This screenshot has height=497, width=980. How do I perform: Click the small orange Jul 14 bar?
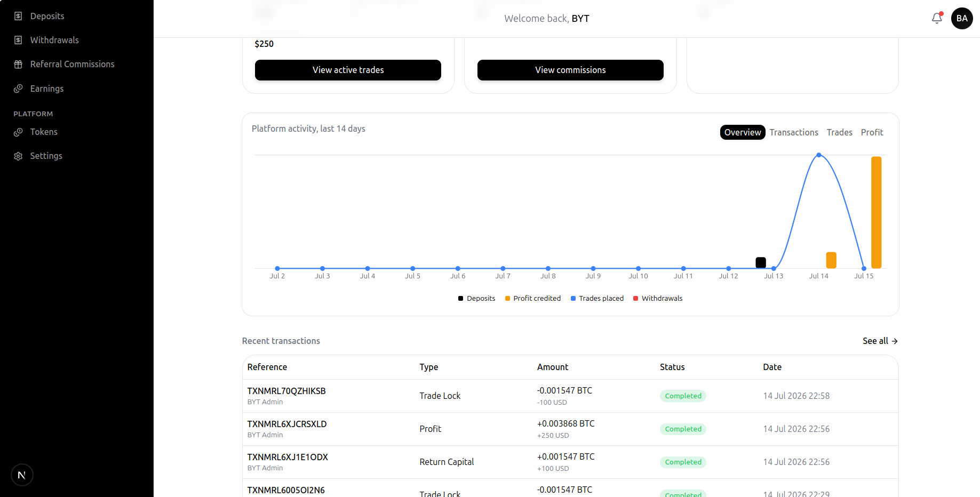pyautogui.click(x=831, y=260)
